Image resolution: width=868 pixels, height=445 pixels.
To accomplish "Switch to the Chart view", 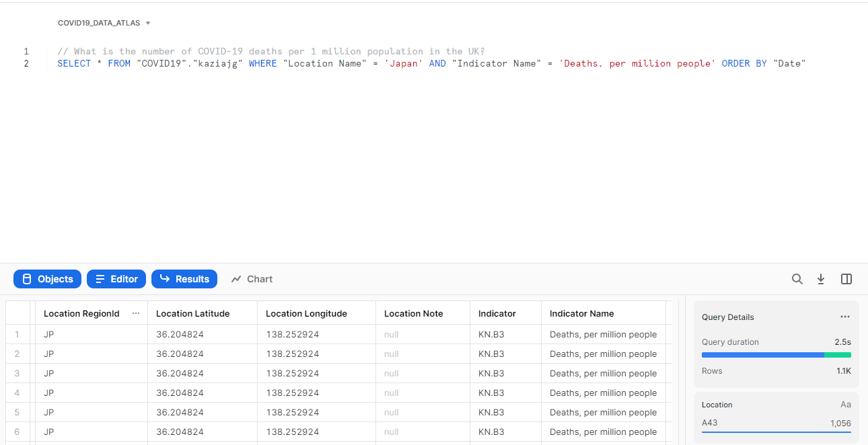I will click(252, 279).
